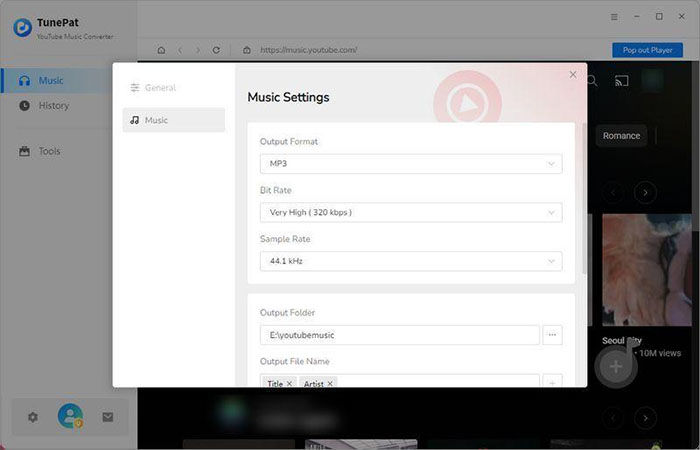Click the Title tag in file name
Viewport: 700px width, 450px height.
coord(275,383)
